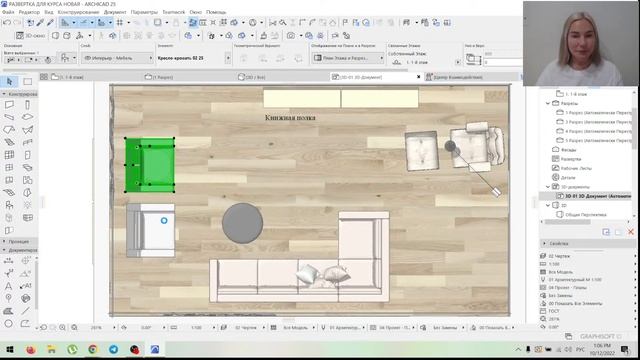Viewport: 640px width, 360px height.
Task: Select the Slab tool
Action: pyautogui.click(x=27, y=117)
